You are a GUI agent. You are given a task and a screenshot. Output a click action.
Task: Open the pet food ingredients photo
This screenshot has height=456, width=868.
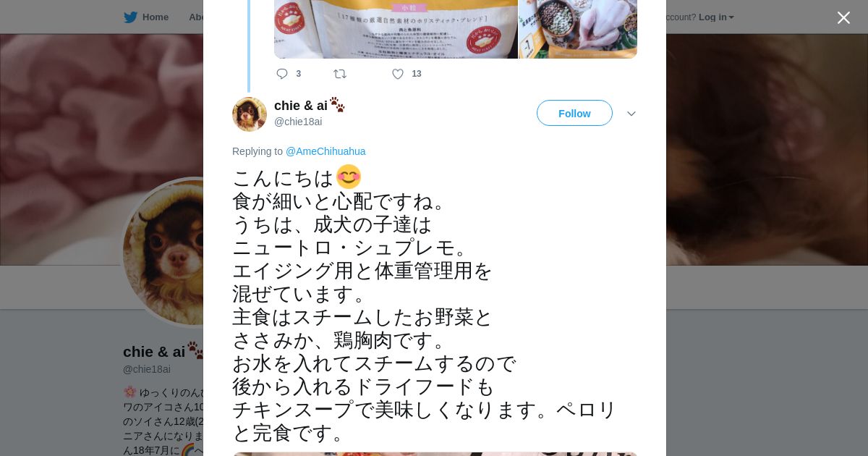click(x=578, y=29)
